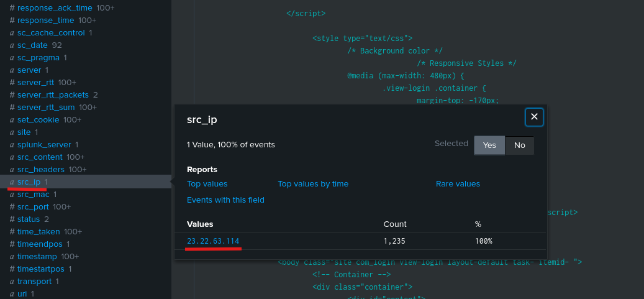The width and height of the screenshot is (644, 299).
Task: Click '/* Responsive Styles */' comment line
Action: click(x=466, y=63)
